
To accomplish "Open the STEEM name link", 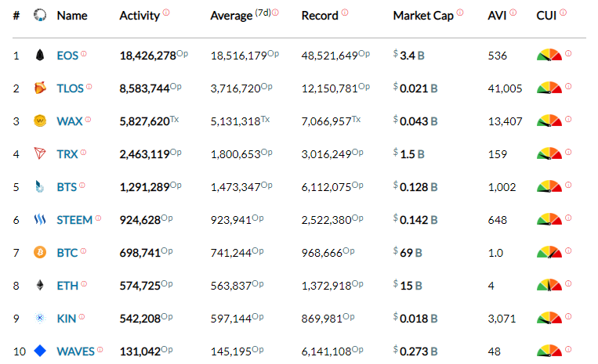I will click(x=74, y=220).
